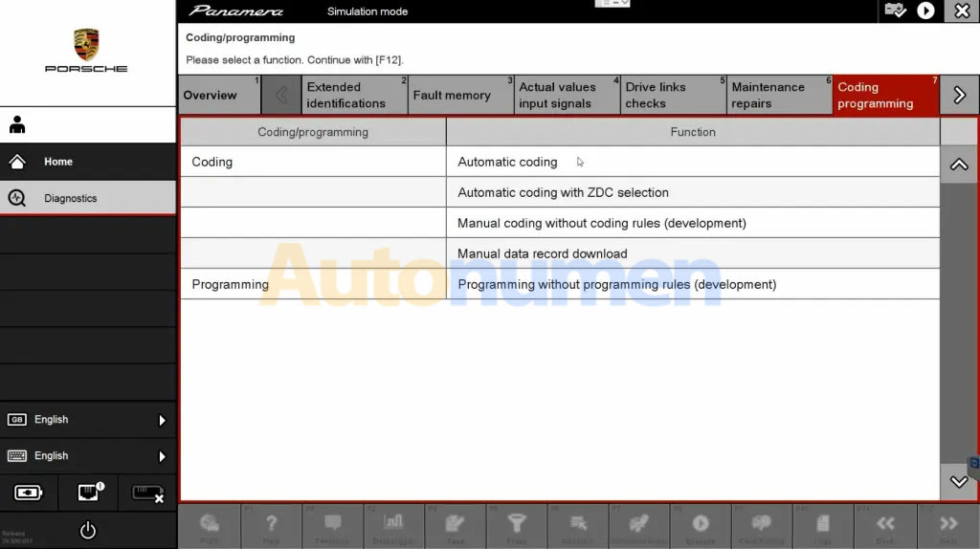980x549 pixels.
Task: Expand the GB English language selector
Action: tap(87, 420)
